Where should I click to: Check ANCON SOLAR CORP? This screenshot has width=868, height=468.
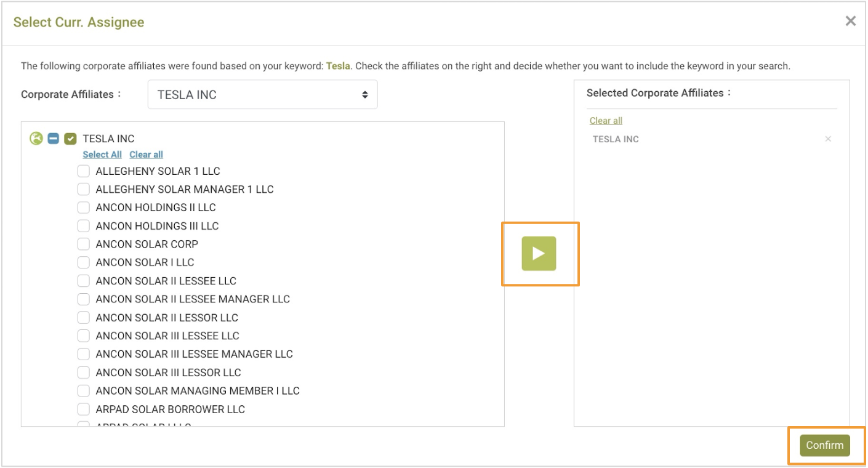tap(84, 244)
